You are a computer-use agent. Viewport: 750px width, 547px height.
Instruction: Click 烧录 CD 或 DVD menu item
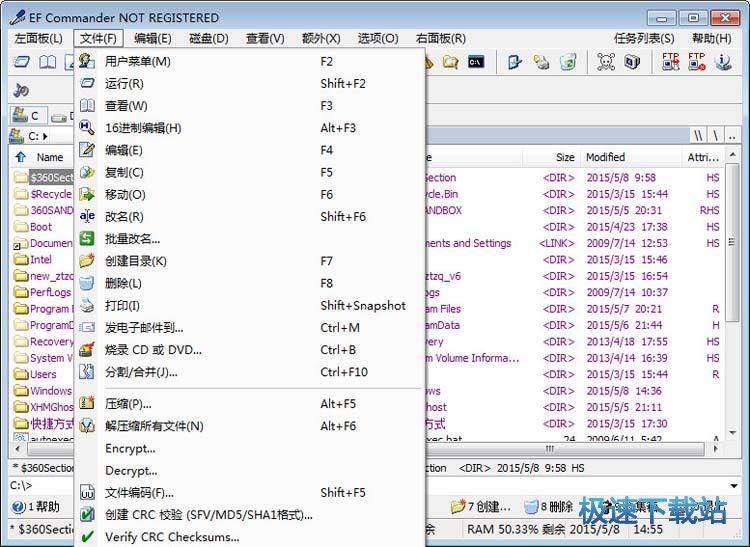(153, 350)
